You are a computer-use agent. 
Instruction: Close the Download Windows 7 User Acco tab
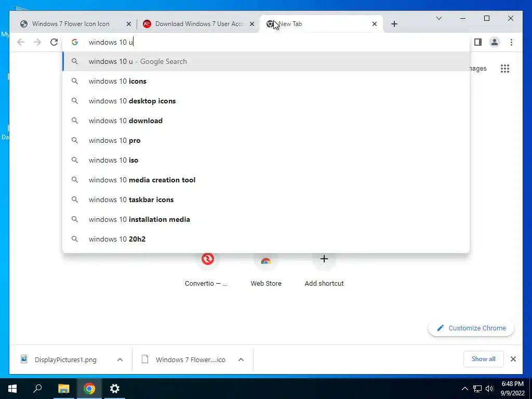pyautogui.click(x=252, y=24)
